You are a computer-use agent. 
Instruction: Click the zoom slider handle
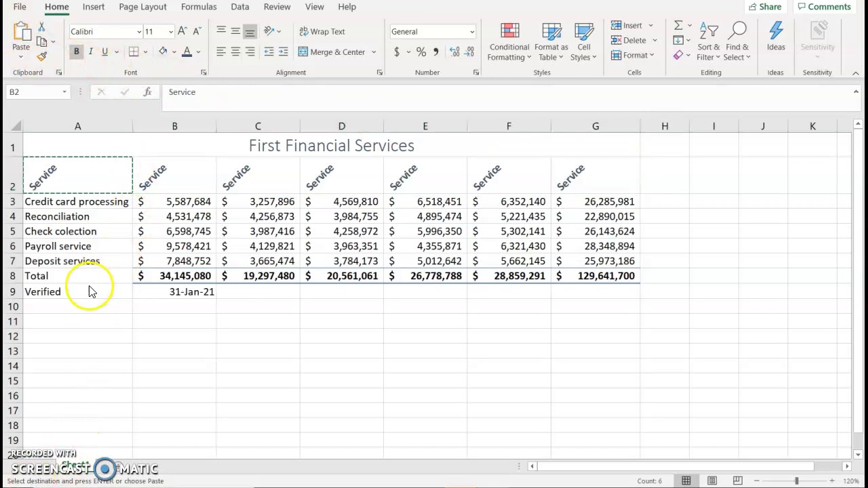(797, 481)
